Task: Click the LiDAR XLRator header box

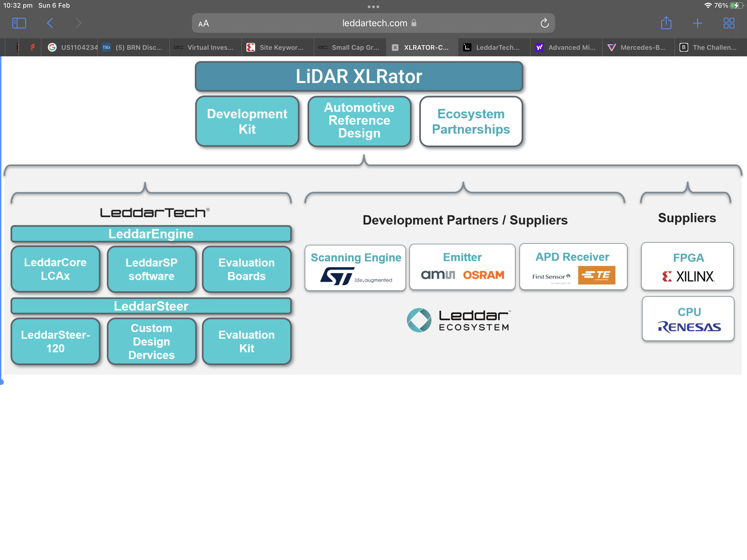Action: pyautogui.click(x=359, y=76)
